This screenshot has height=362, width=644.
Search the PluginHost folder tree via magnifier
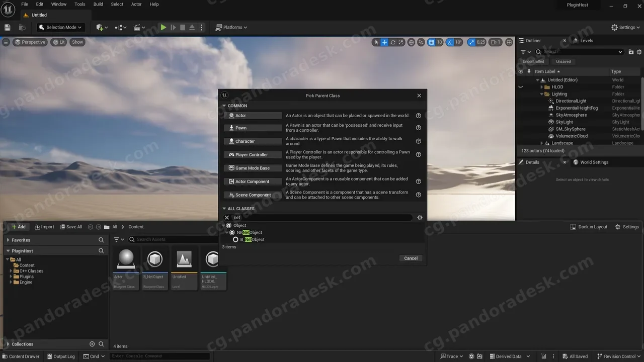pyautogui.click(x=101, y=251)
